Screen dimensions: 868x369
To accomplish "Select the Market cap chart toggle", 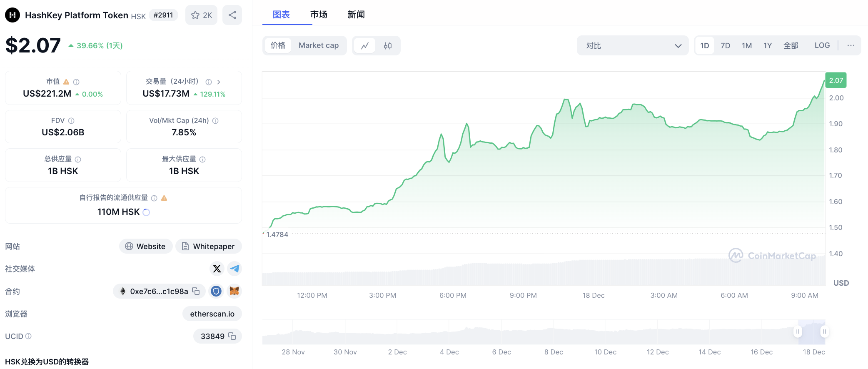I will (x=319, y=45).
